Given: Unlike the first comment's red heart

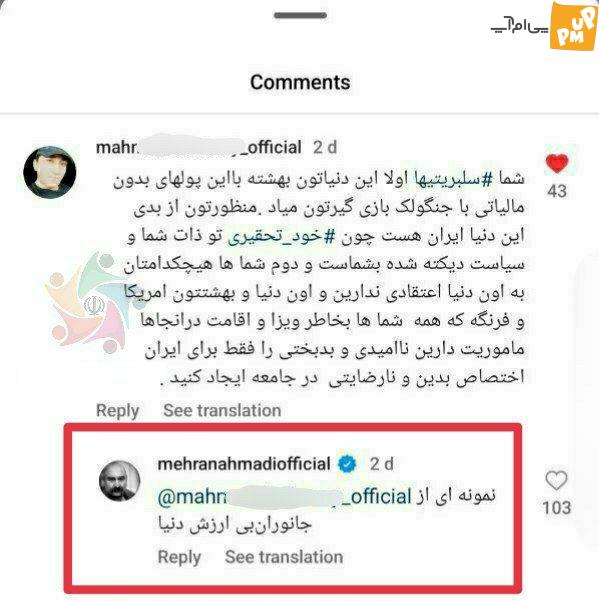Looking at the screenshot, I should coord(557,163).
